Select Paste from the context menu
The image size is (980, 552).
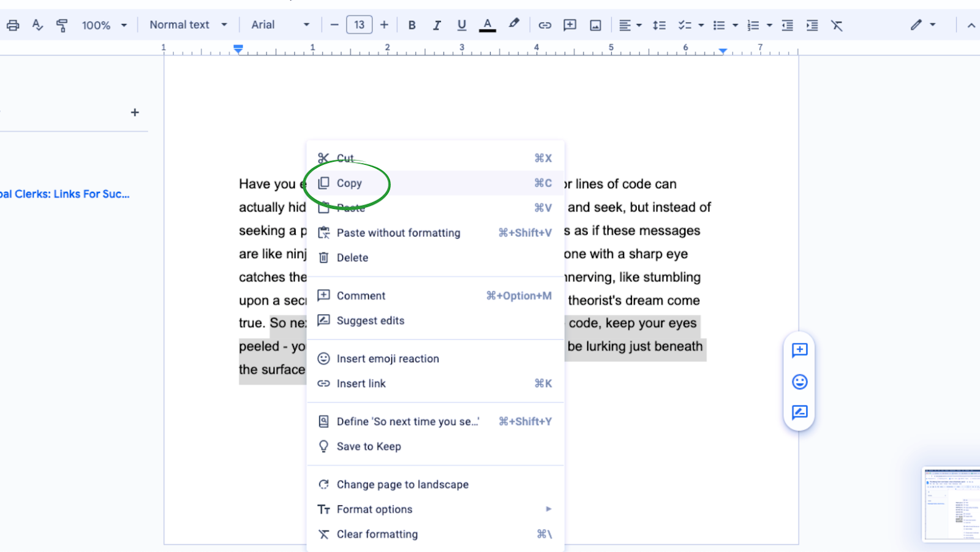tap(435, 208)
